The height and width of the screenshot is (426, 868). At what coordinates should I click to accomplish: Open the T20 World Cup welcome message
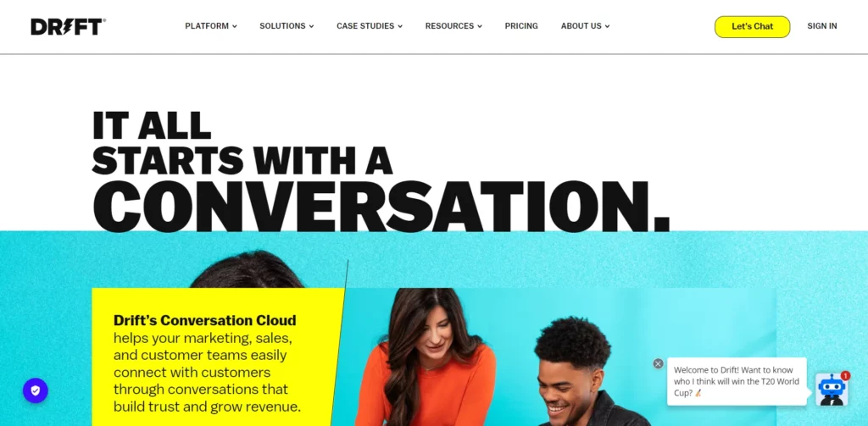coord(737,381)
